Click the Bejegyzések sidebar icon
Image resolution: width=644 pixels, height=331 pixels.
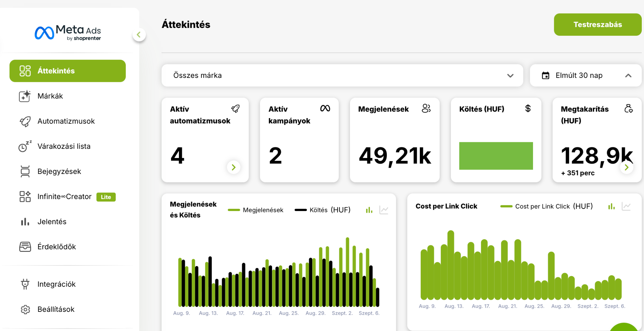pyautogui.click(x=25, y=171)
